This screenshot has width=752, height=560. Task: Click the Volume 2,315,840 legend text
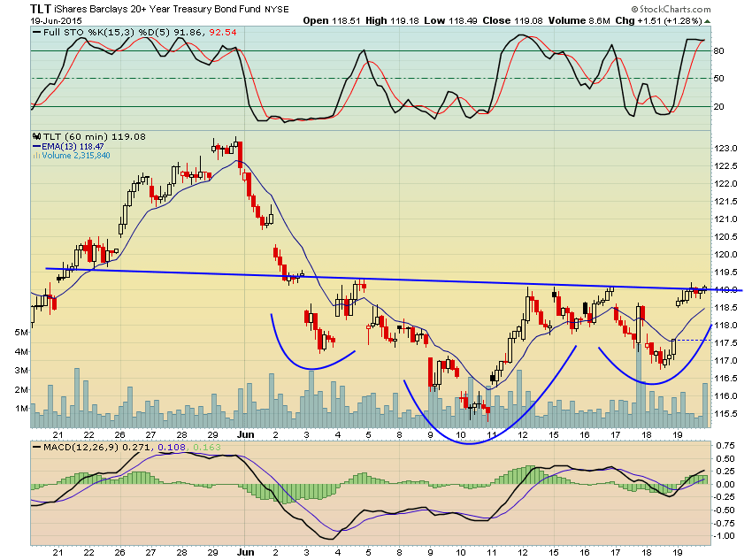(x=76, y=156)
